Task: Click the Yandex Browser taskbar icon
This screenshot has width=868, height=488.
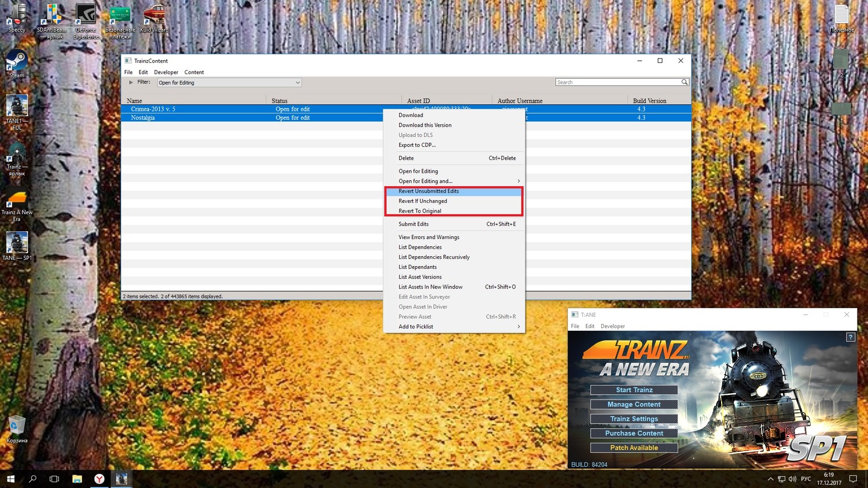Action: (x=100, y=479)
